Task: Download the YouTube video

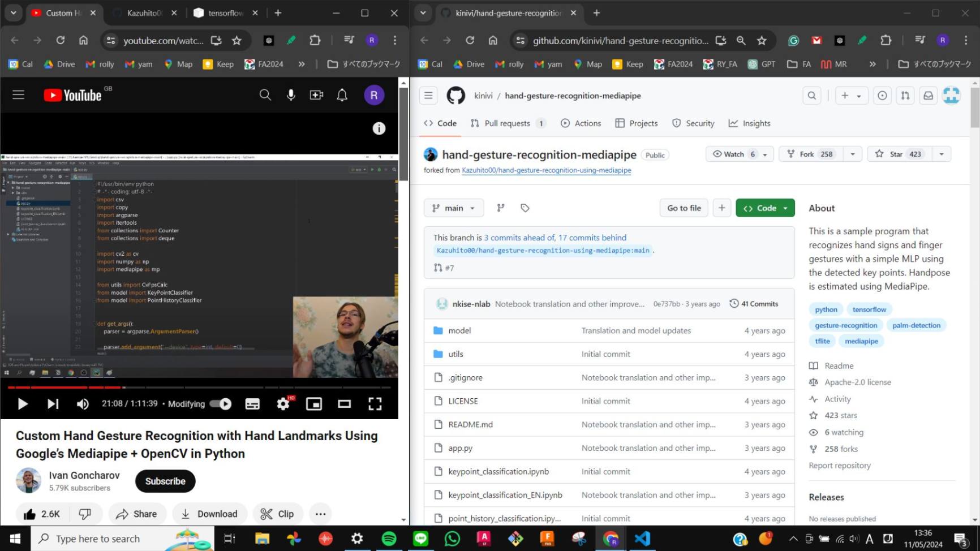Action: coord(209,514)
